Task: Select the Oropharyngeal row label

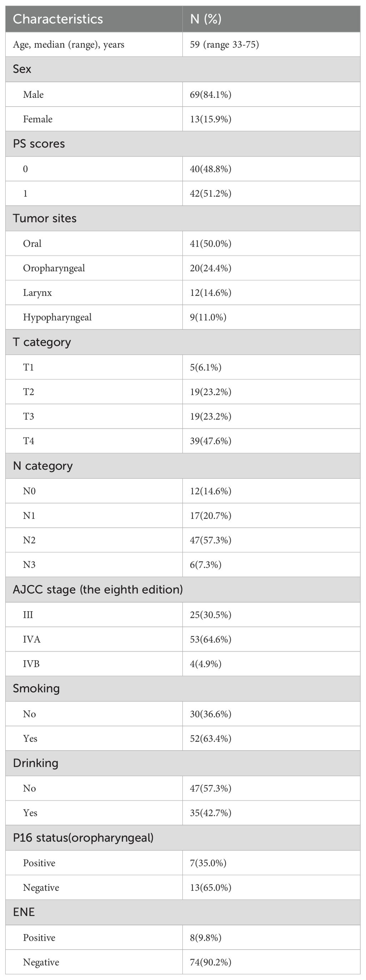Action: pos(54,268)
